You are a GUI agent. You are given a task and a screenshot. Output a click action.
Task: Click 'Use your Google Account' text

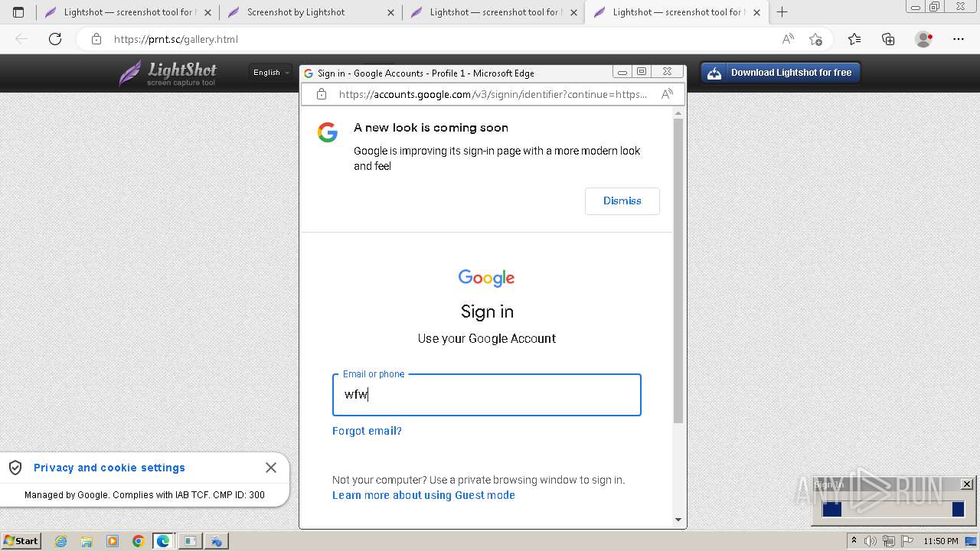click(487, 338)
